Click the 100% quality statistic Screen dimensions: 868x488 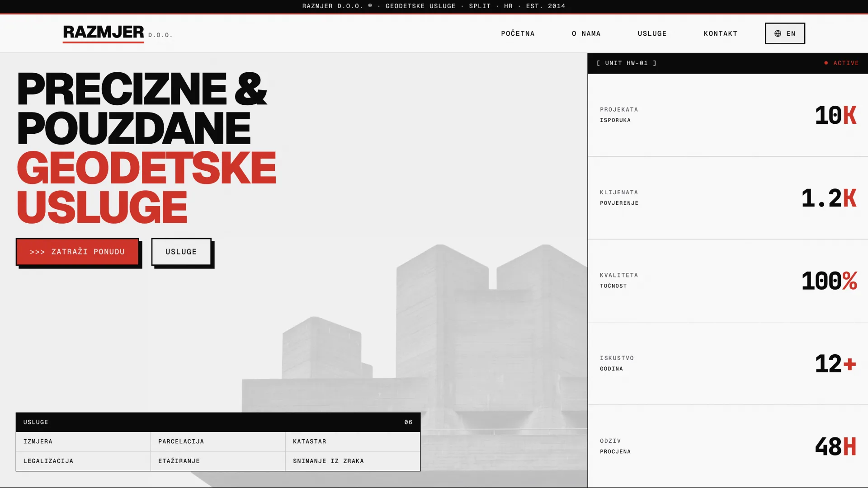829,281
